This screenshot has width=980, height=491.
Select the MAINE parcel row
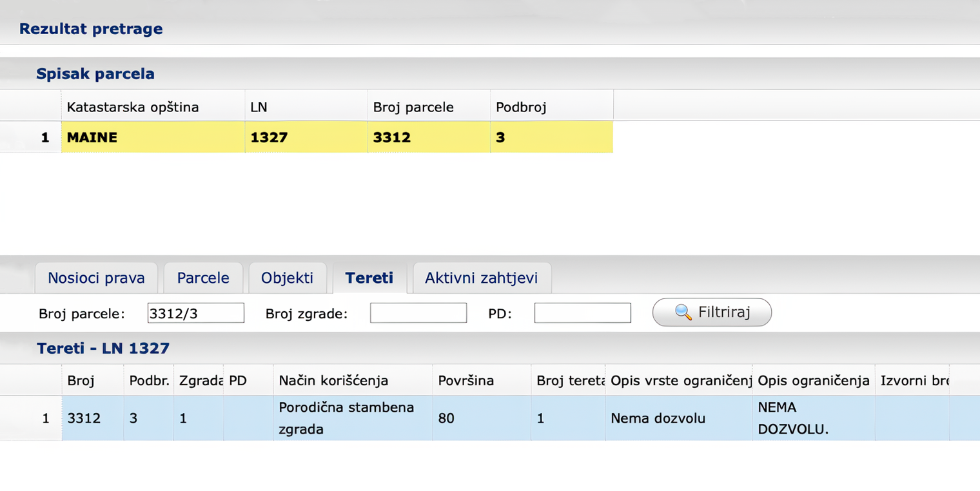152,137
